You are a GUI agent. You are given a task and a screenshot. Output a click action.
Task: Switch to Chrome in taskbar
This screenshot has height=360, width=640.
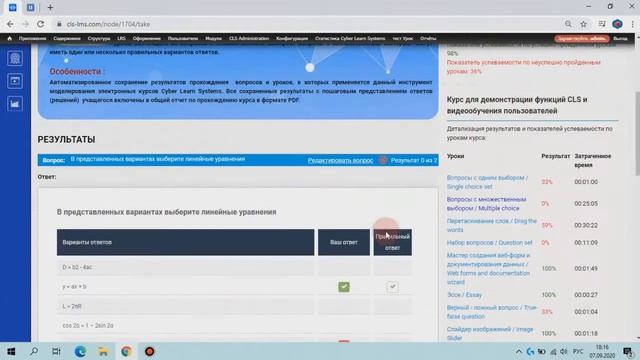pos(126,351)
